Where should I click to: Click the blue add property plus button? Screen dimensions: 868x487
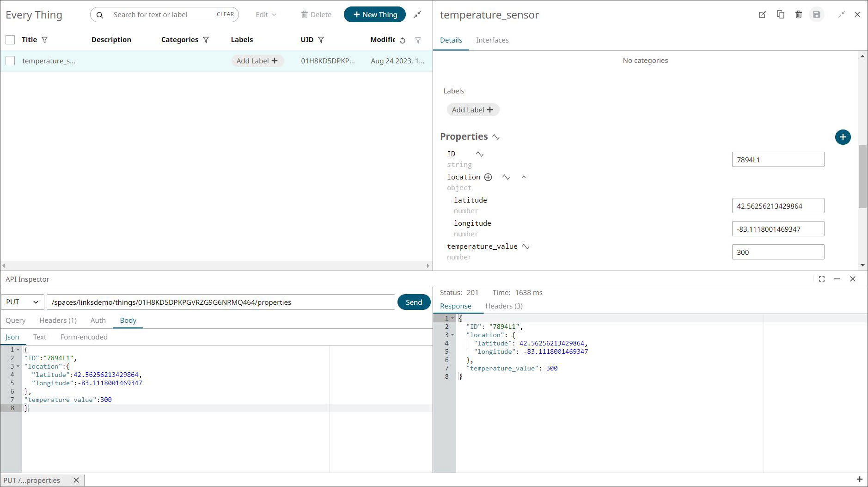pos(843,137)
